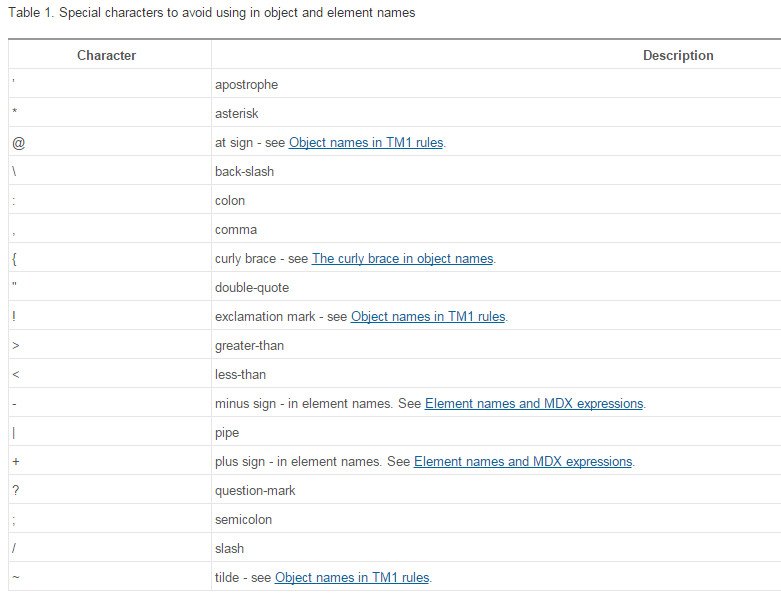Open Object names link in at sign row
781x594 pixels.
click(366, 143)
